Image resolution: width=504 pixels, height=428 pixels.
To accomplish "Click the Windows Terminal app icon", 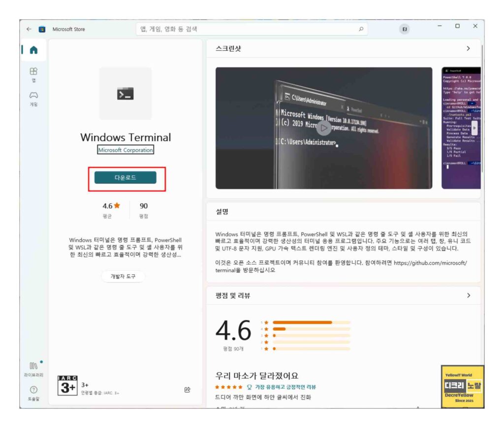I will 126,93.
